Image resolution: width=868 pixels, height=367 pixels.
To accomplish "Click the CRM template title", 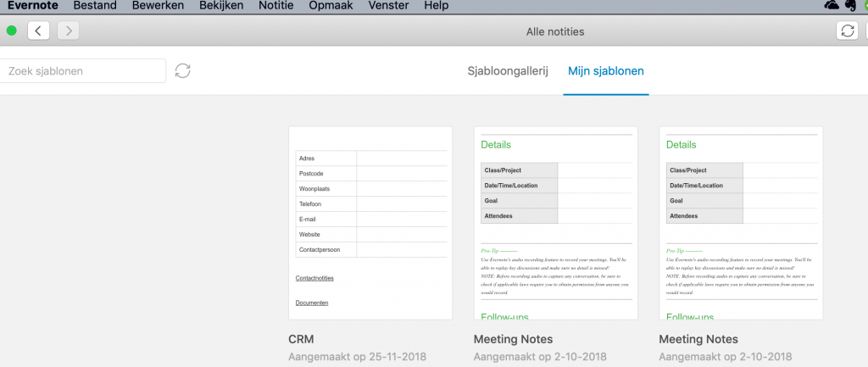I will 301,339.
